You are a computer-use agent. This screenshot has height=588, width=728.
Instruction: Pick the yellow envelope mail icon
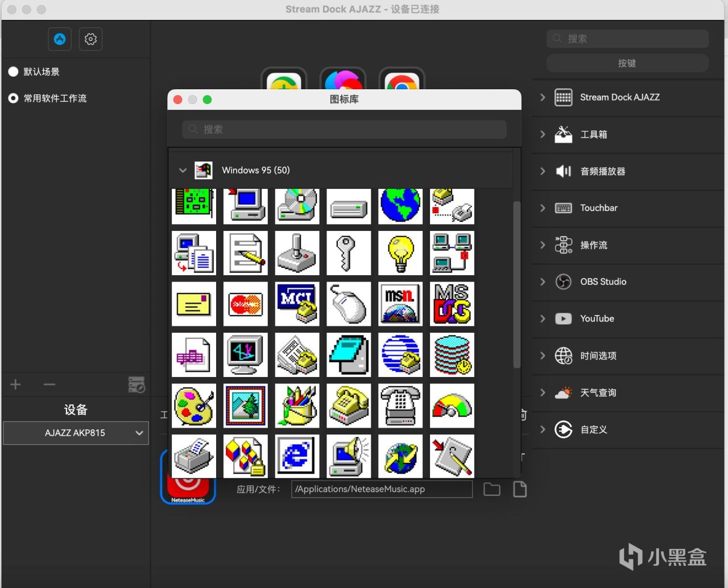[x=194, y=304]
